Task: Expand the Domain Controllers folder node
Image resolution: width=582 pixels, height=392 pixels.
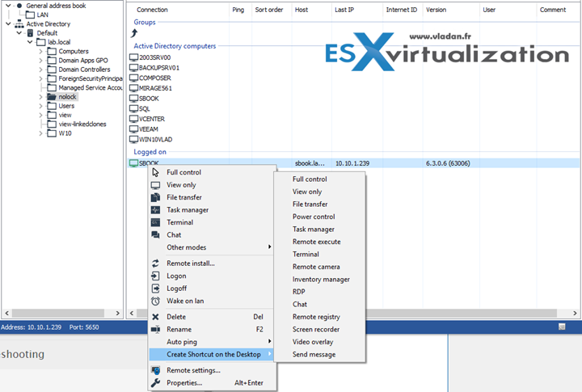Action: point(41,70)
